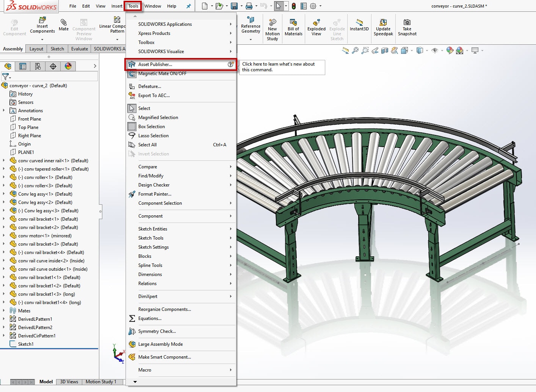Viewport: 536px width, 392px height.
Task: Open the Bill of Materials tool
Action: 293,23
